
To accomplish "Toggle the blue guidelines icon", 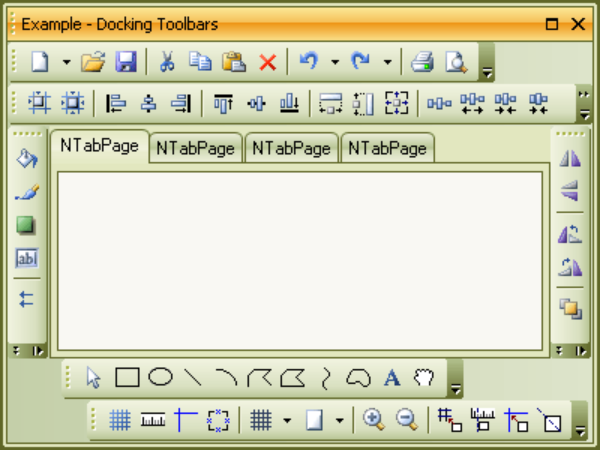I will point(186,420).
